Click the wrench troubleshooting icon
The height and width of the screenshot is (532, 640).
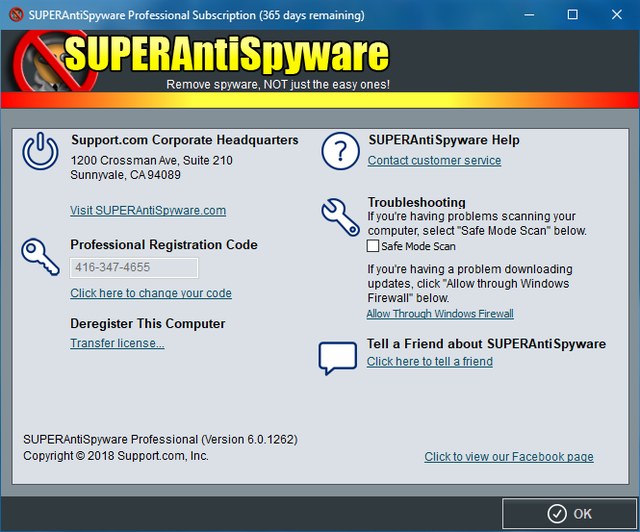(x=339, y=214)
